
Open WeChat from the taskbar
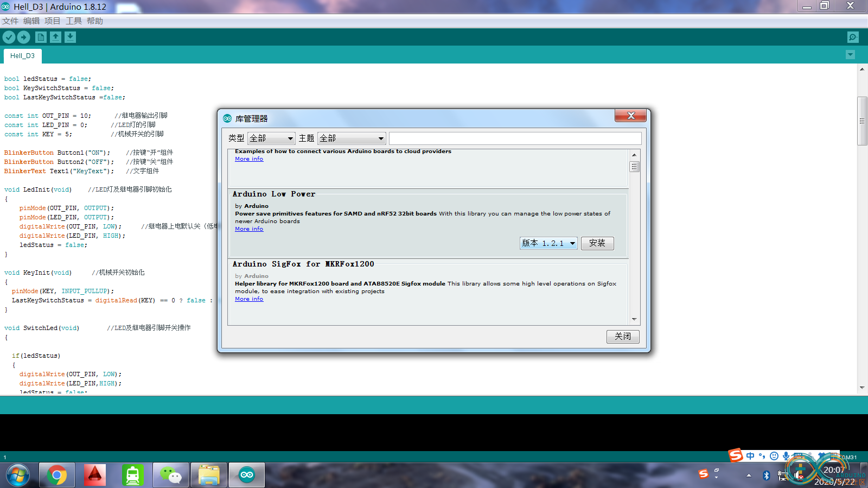(171, 476)
